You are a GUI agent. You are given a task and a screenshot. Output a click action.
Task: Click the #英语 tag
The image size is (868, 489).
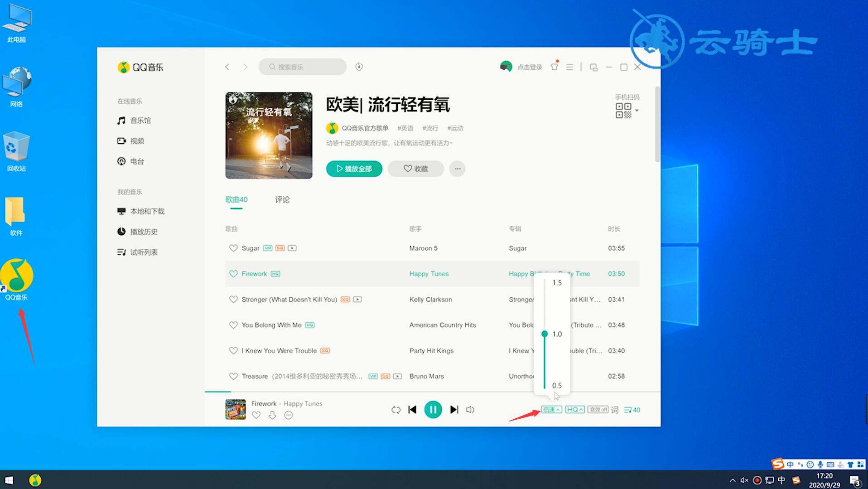405,128
